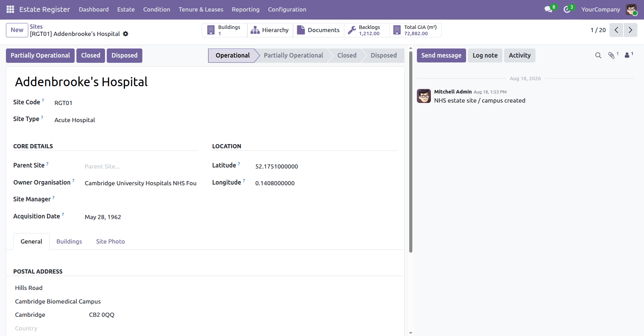This screenshot has width=644, height=336.
Task: Click the Closed action button
Action: [91, 55]
